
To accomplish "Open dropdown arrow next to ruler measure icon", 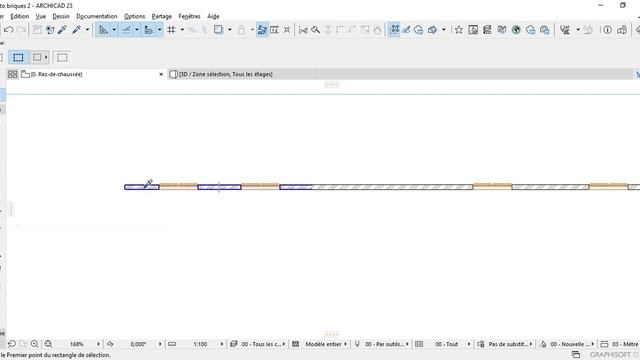I will tap(160, 30).
